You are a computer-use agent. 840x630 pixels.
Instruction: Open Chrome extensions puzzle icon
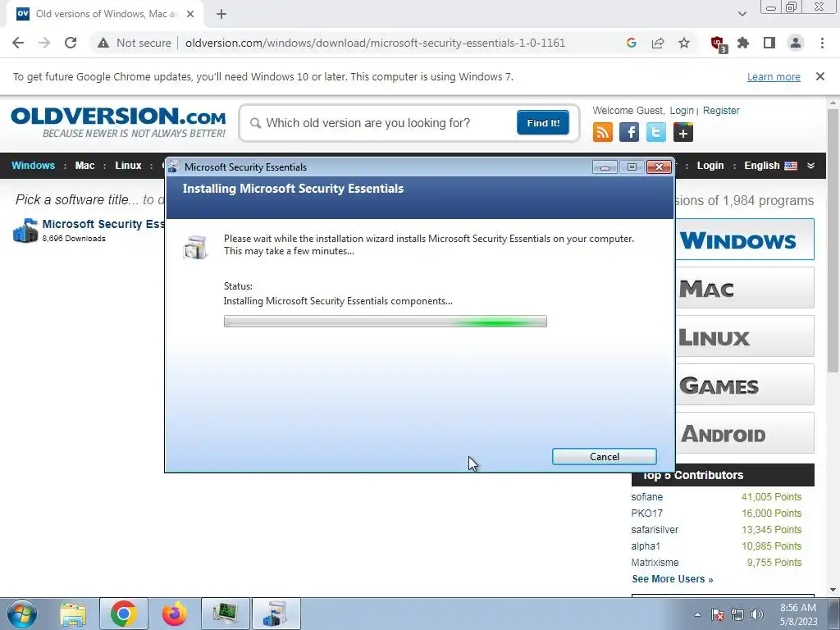coord(743,43)
